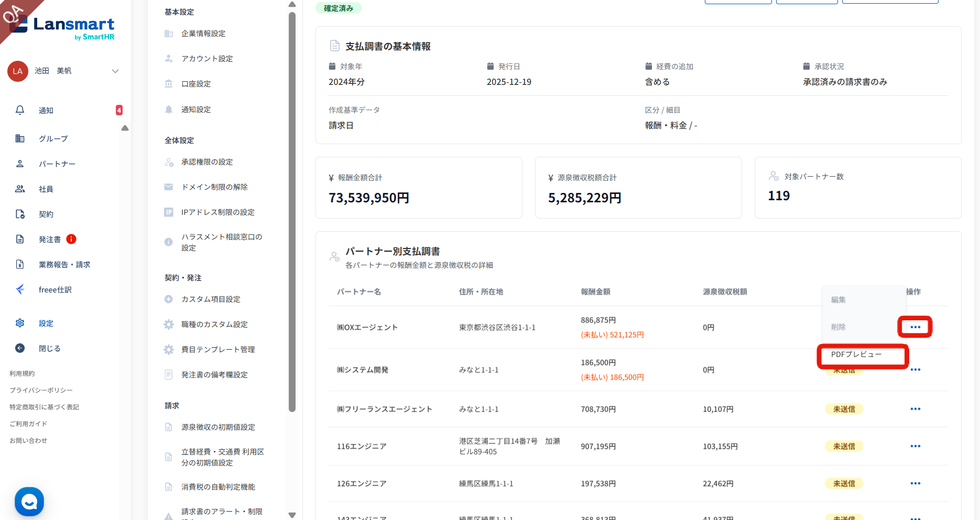Open 職種のカスタム設定 gear icon
Viewport: 980px width, 520px height.
coord(169,324)
